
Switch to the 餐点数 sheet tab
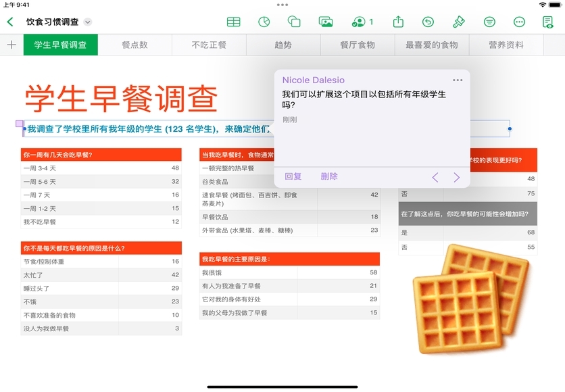pyautogui.click(x=134, y=45)
